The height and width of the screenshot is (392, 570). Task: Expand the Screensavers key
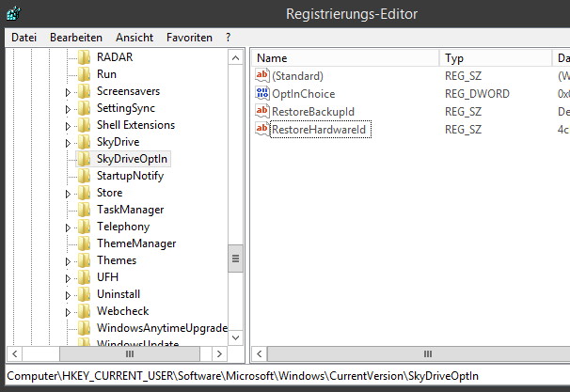pyautogui.click(x=68, y=92)
